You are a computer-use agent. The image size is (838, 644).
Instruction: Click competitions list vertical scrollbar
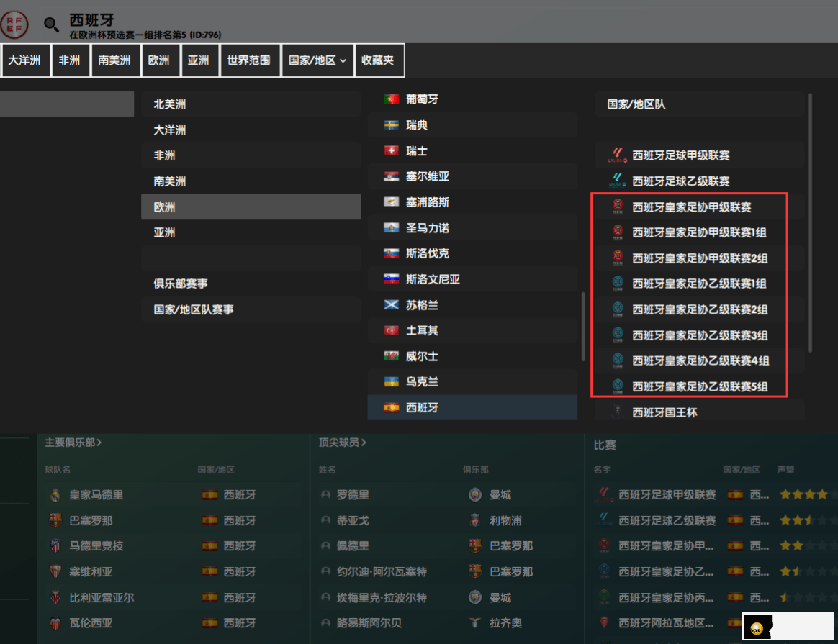(810, 223)
